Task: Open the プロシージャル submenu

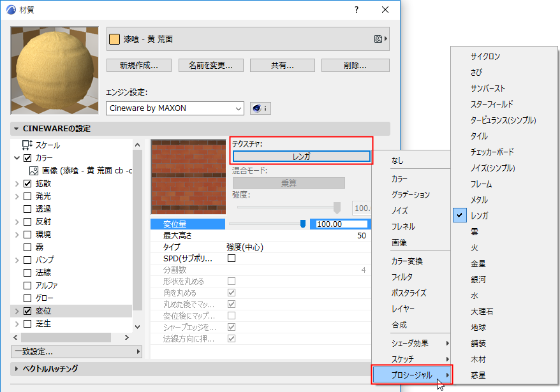Action: click(x=412, y=375)
